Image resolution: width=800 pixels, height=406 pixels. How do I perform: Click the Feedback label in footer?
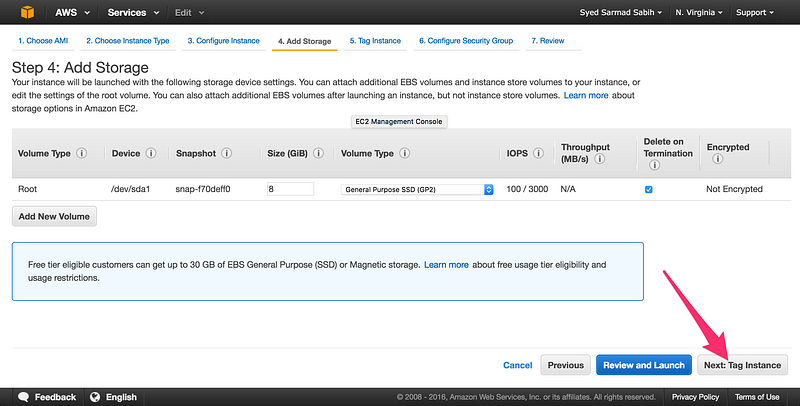[55, 397]
